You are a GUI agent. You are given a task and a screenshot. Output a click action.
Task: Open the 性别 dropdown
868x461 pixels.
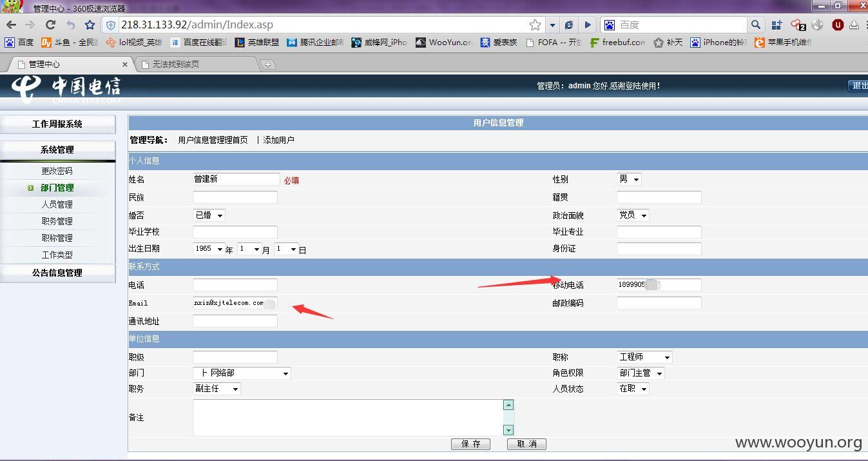pyautogui.click(x=629, y=179)
